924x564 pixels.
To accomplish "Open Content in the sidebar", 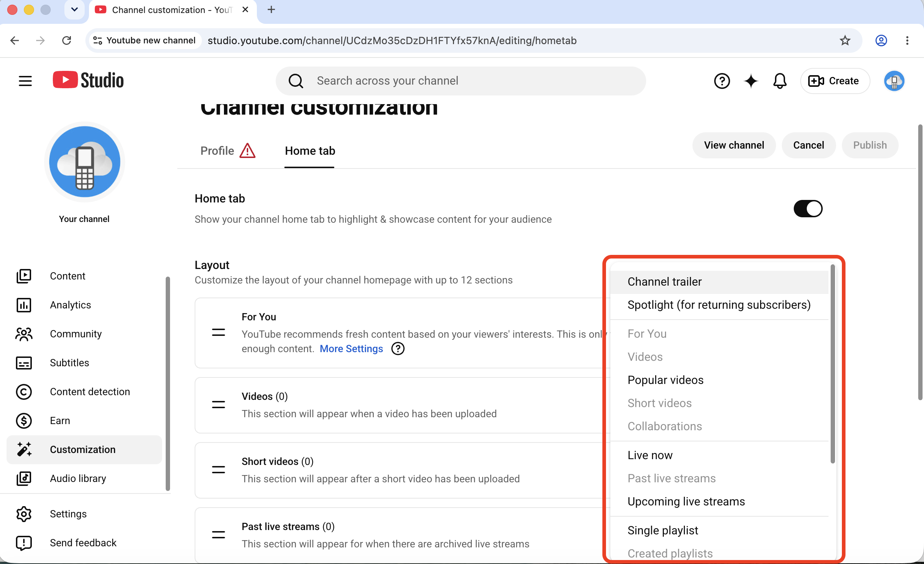I will click(84, 276).
